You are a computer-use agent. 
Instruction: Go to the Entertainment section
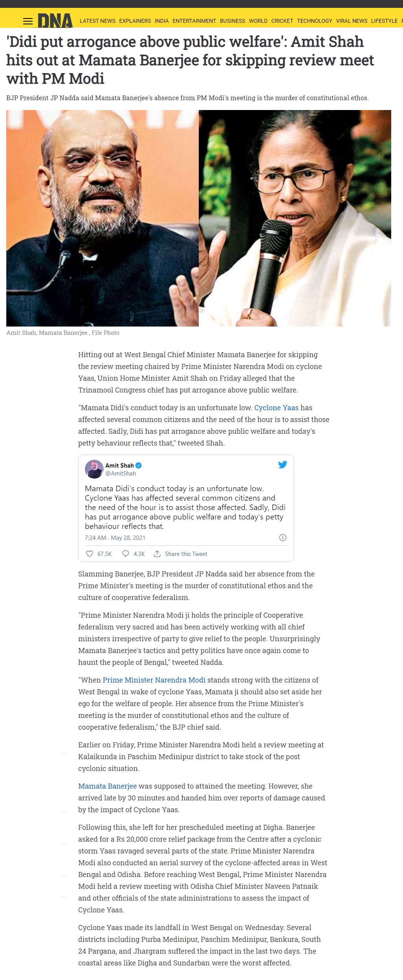[x=194, y=21]
